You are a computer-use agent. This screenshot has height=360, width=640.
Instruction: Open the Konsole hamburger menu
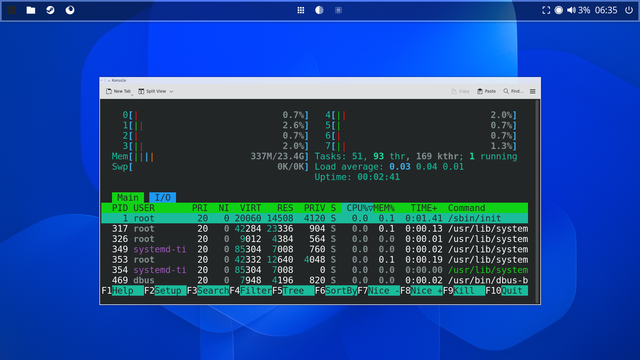pyautogui.click(x=533, y=91)
